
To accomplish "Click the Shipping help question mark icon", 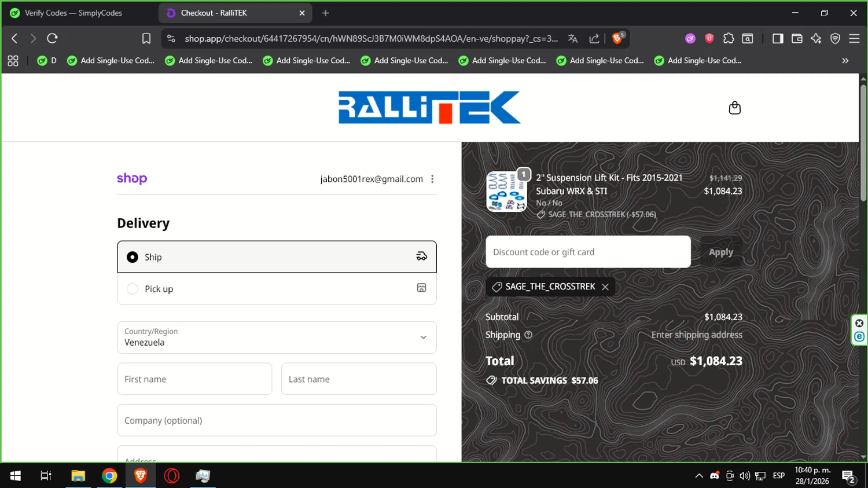I will [x=528, y=335].
